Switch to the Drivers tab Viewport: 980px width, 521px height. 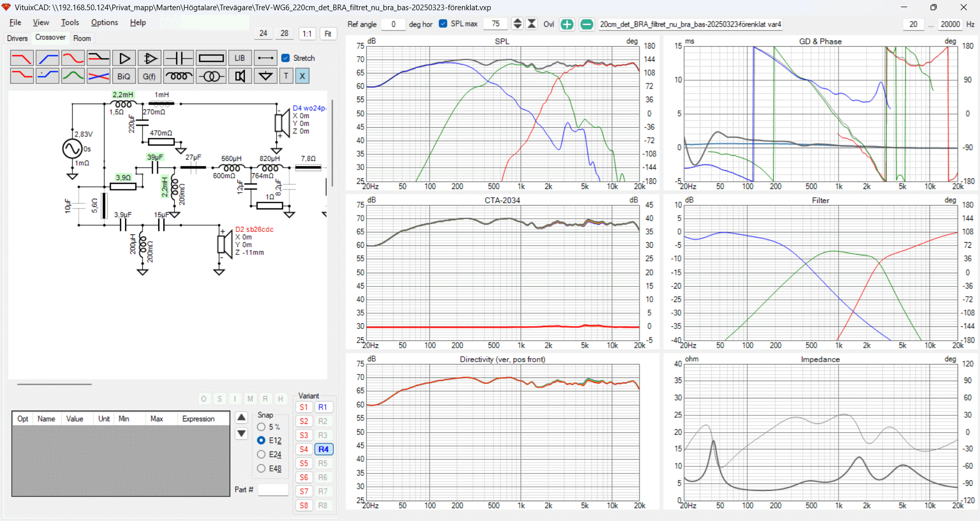17,38
